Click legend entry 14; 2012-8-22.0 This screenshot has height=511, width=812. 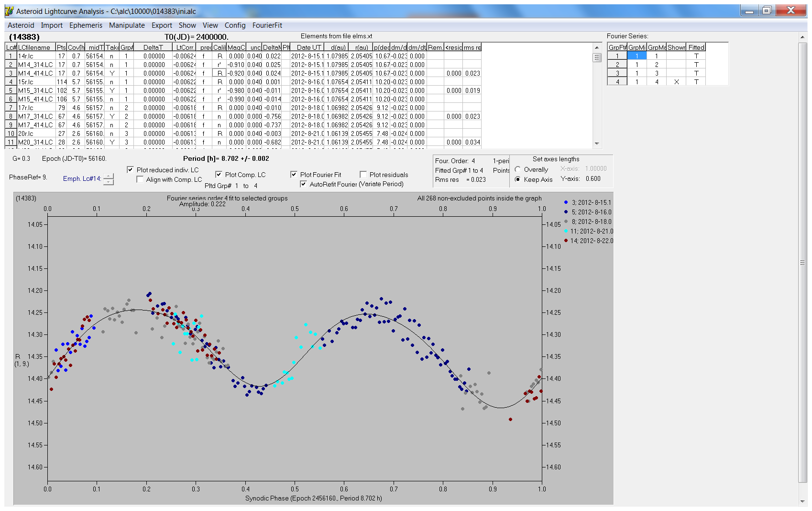[588, 241]
